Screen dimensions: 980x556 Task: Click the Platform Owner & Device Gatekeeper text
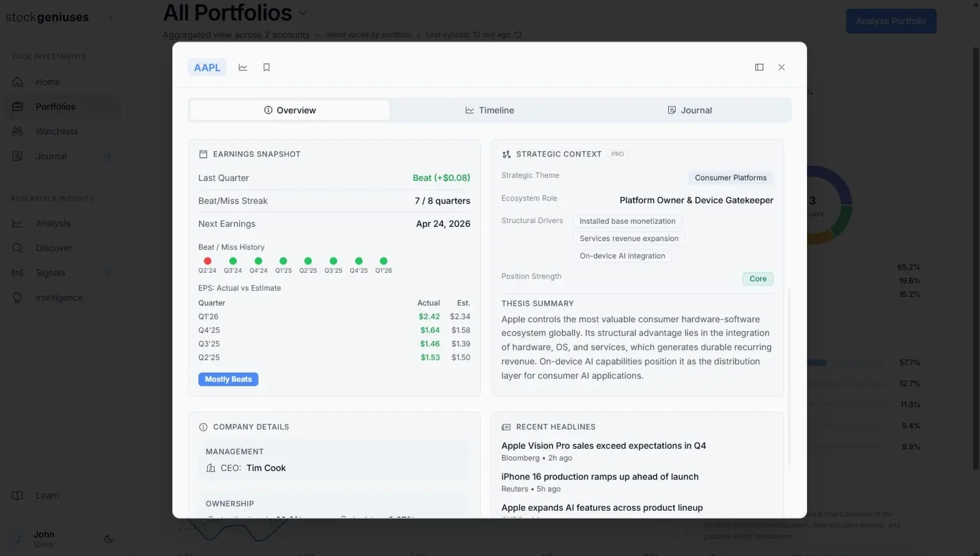pyautogui.click(x=696, y=200)
